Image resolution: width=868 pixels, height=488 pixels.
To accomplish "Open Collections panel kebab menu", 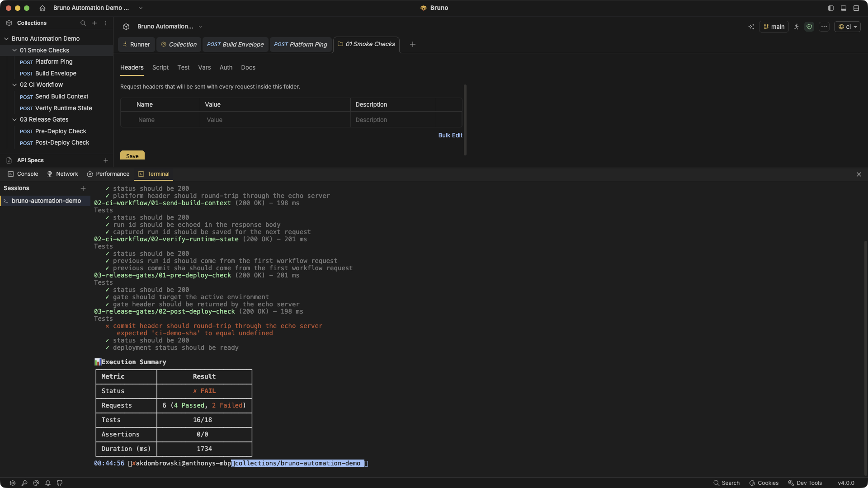I will point(106,23).
